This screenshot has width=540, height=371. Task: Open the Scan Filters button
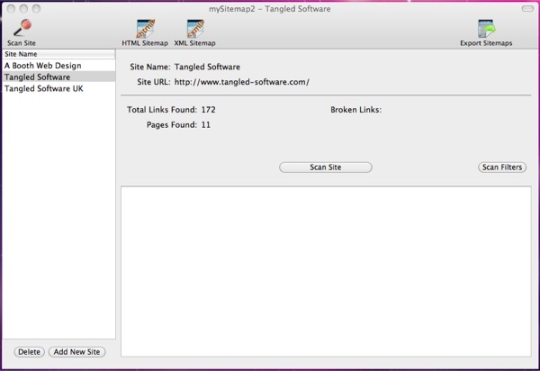[502, 167]
